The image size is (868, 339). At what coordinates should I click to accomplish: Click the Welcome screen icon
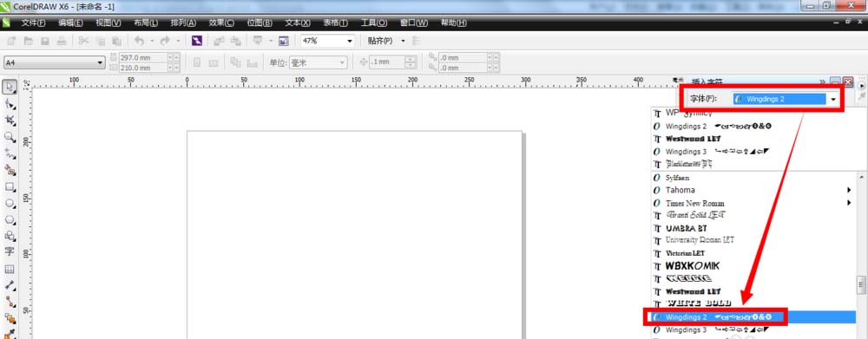[284, 41]
